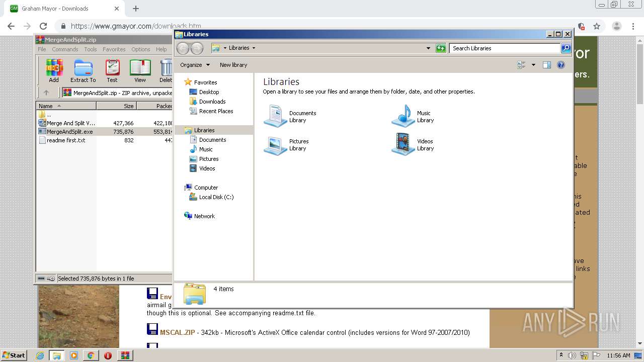Open Explorer help question mark icon

click(561, 65)
